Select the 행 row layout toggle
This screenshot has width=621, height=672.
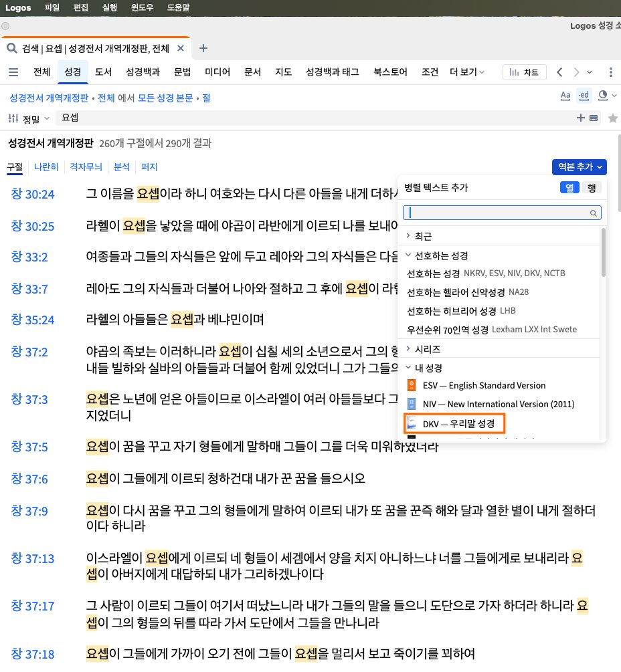[x=592, y=187]
